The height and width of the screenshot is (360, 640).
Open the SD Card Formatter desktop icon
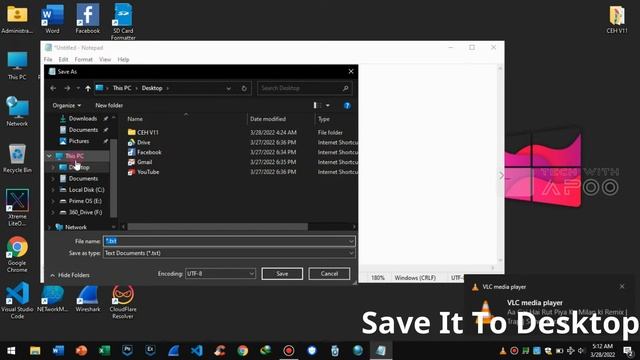(123, 21)
